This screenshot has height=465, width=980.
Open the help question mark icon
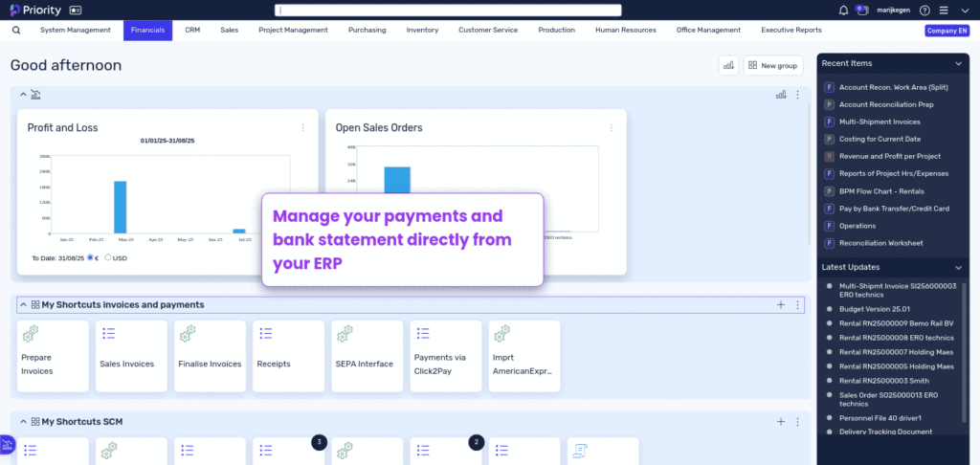click(925, 10)
